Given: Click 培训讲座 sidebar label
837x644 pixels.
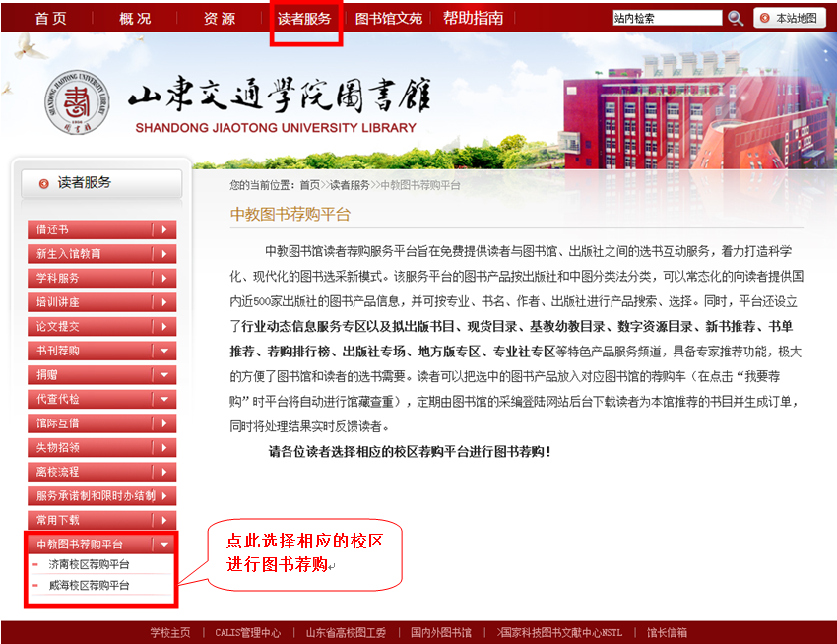Looking at the screenshot, I should pyautogui.click(x=58, y=302).
